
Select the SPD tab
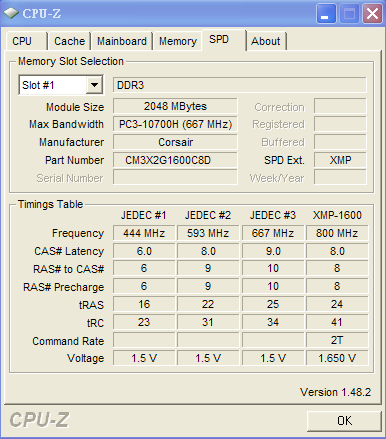pos(224,40)
